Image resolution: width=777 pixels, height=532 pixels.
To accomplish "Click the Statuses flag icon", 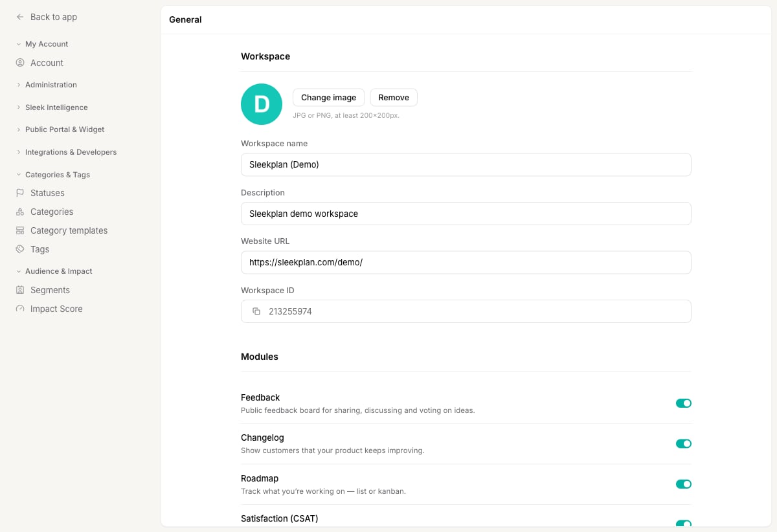I will [x=20, y=193].
